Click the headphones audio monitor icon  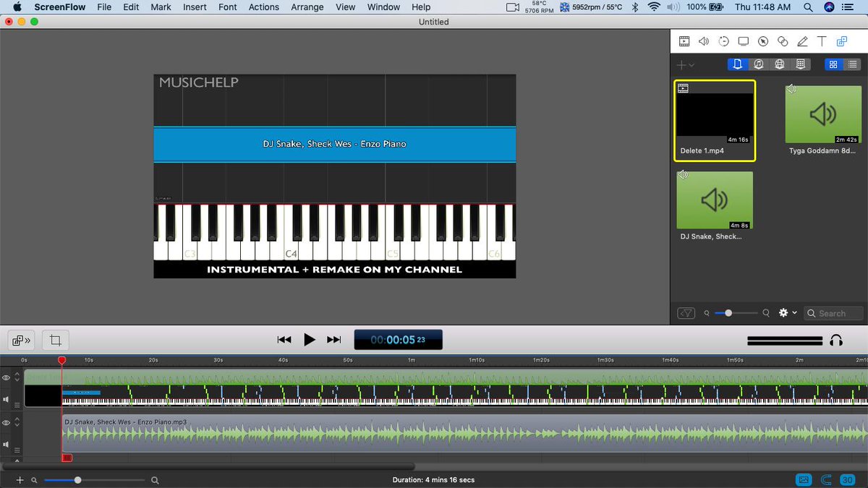pos(836,340)
